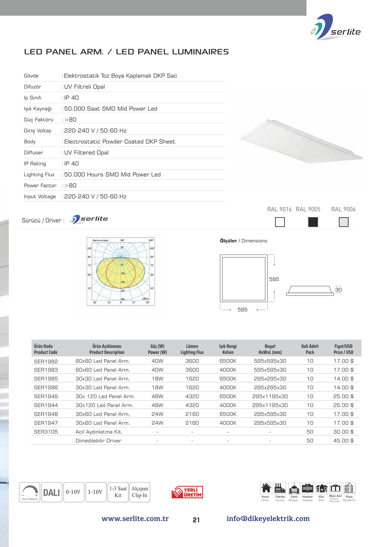Click the Alçıpan Clip-In badge
The height and width of the screenshot is (547, 392).
click(140, 492)
